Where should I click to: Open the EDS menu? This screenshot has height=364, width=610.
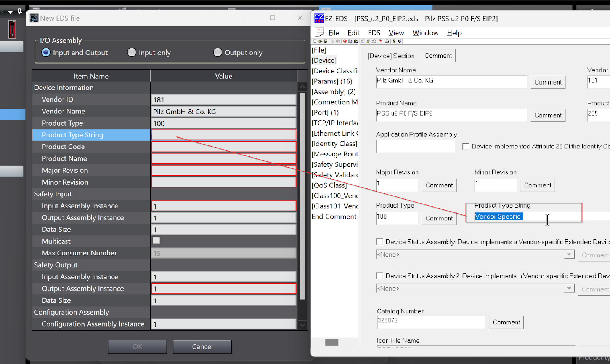tap(374, 33)
